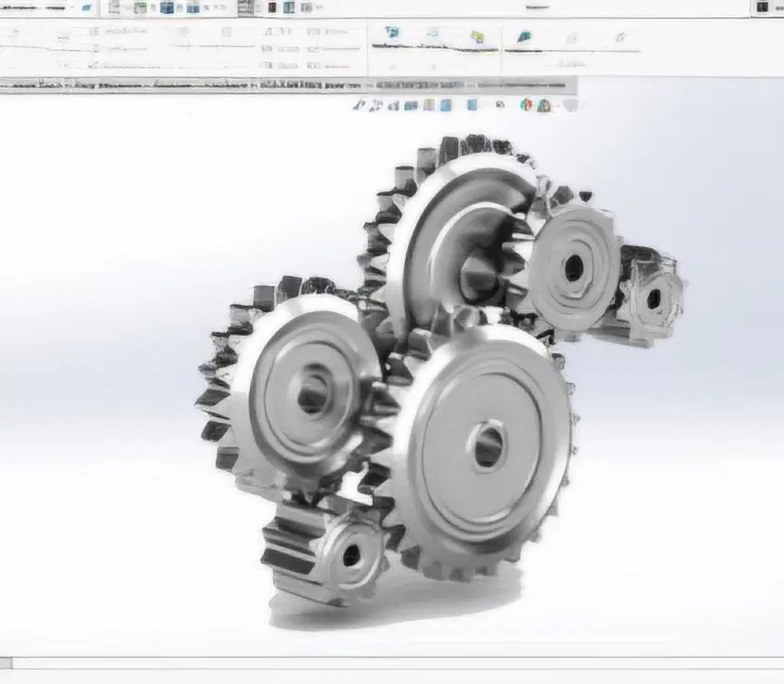Click the dark brown icon in the top toolbar

click(272, 7)
